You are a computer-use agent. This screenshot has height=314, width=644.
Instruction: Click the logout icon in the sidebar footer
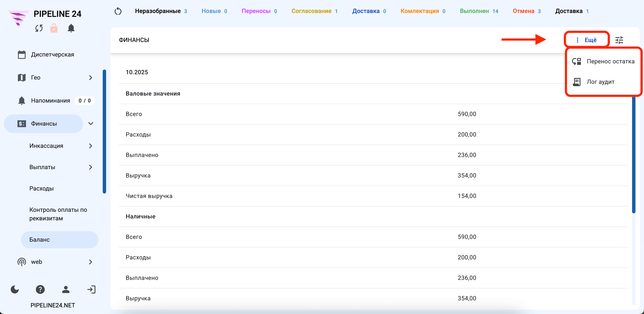[91, 289]
